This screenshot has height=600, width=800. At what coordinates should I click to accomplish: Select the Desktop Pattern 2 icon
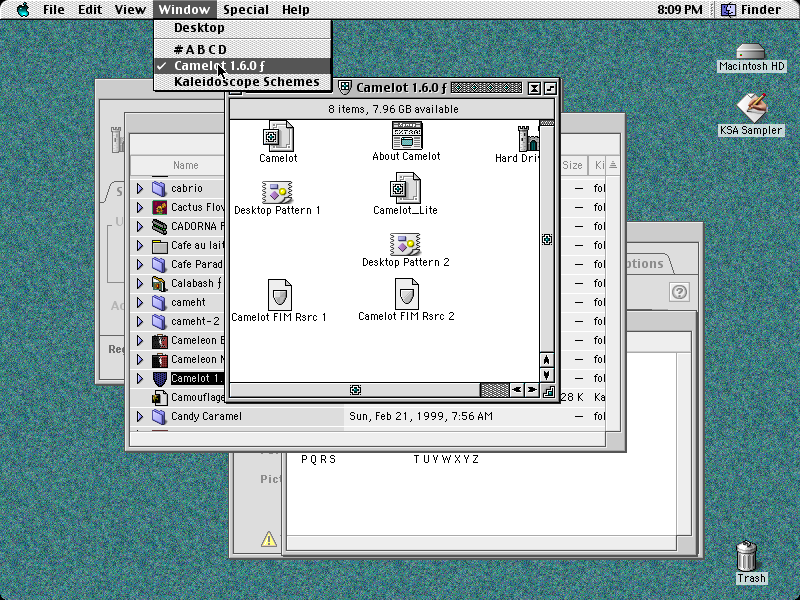pyautogui.click(x=405, y=244)
